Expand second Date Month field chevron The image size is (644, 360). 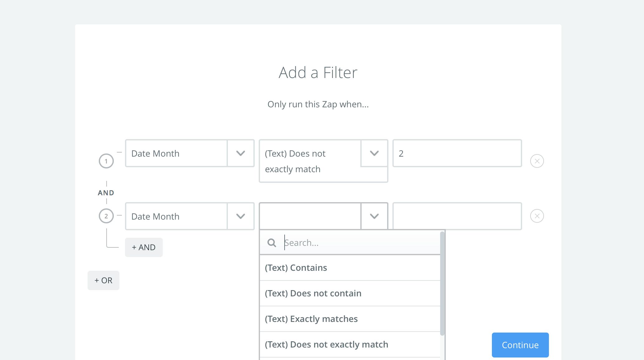coord(240,216)
